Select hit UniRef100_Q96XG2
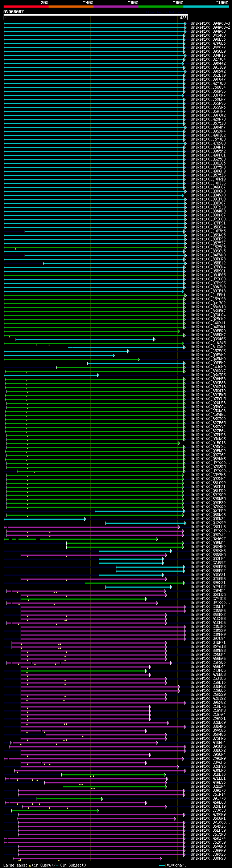This screenshot has height=868, width=232. [208, 703]
